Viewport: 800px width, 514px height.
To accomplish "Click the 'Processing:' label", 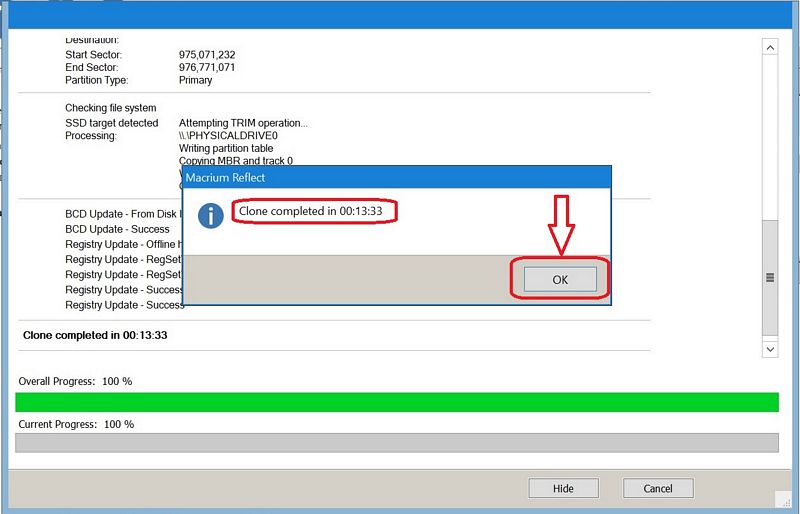I will (x=90, y=136).
